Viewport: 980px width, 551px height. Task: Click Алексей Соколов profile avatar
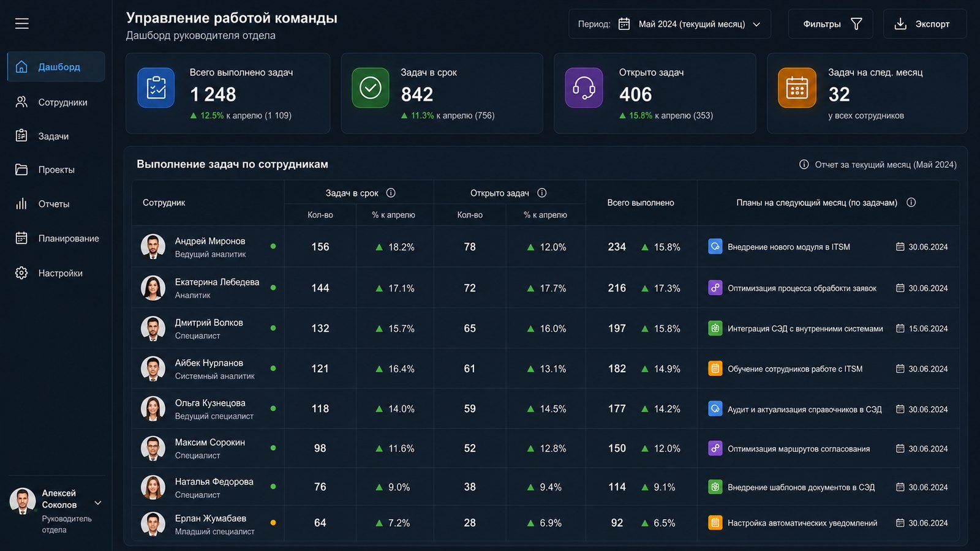[23, 501]
